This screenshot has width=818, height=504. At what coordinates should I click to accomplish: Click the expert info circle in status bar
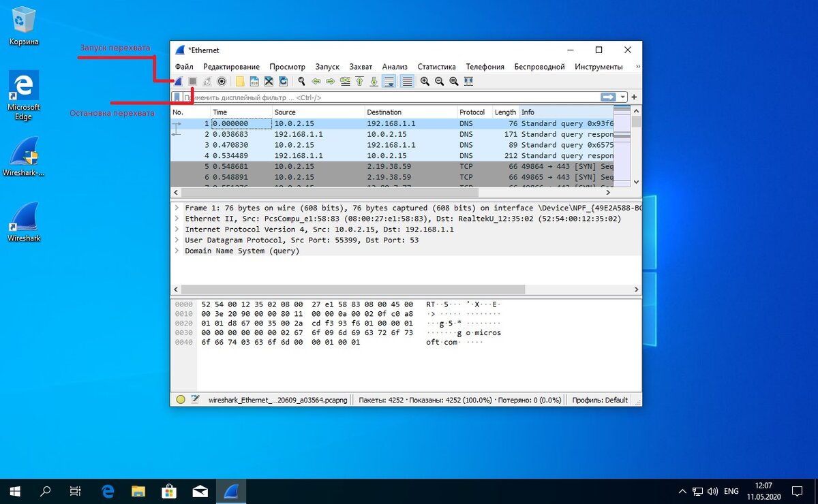[181, 400]
